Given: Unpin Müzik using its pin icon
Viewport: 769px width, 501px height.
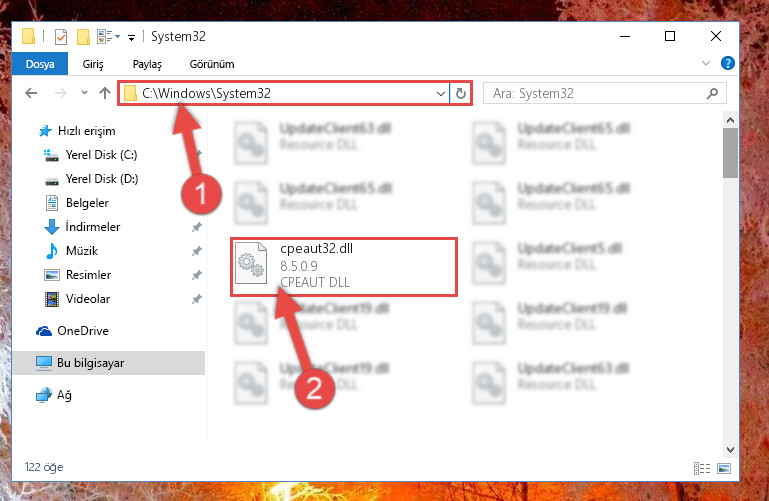Looking at the screenshot, I should click(x=197, y=251).
